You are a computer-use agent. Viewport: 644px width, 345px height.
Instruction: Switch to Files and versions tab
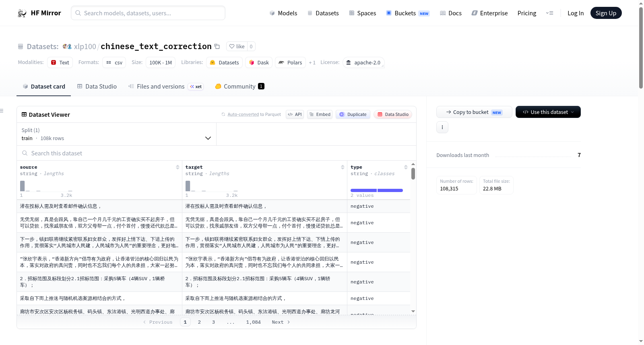tap(166, 86)
